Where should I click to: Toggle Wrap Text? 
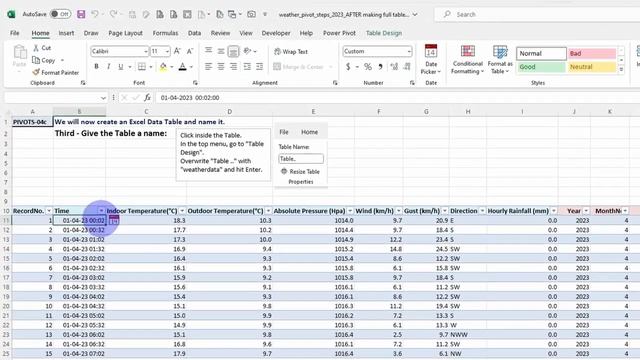[x=291, y=51]
